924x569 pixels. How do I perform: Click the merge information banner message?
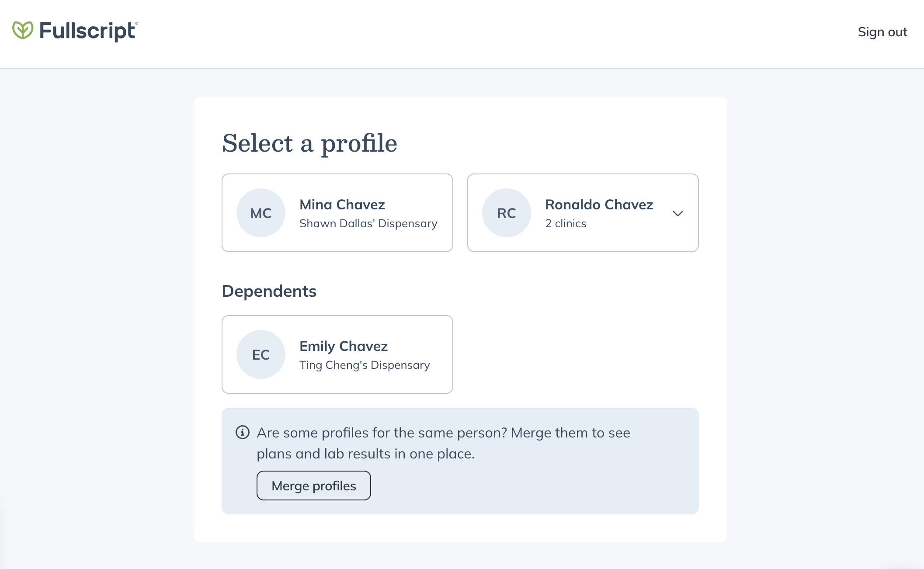[x=443, y=443]
